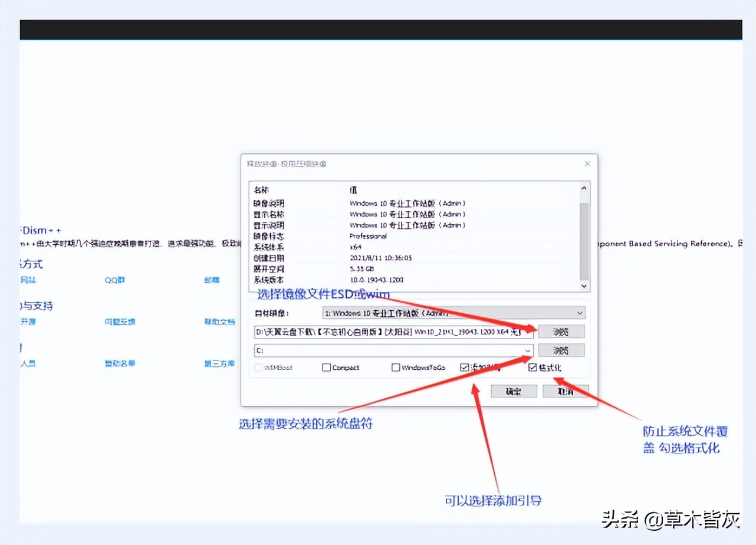This screenshot has height=545, width=756.
Task: Uncheck the 格式化 format checkbox
Action: point(534,367)
